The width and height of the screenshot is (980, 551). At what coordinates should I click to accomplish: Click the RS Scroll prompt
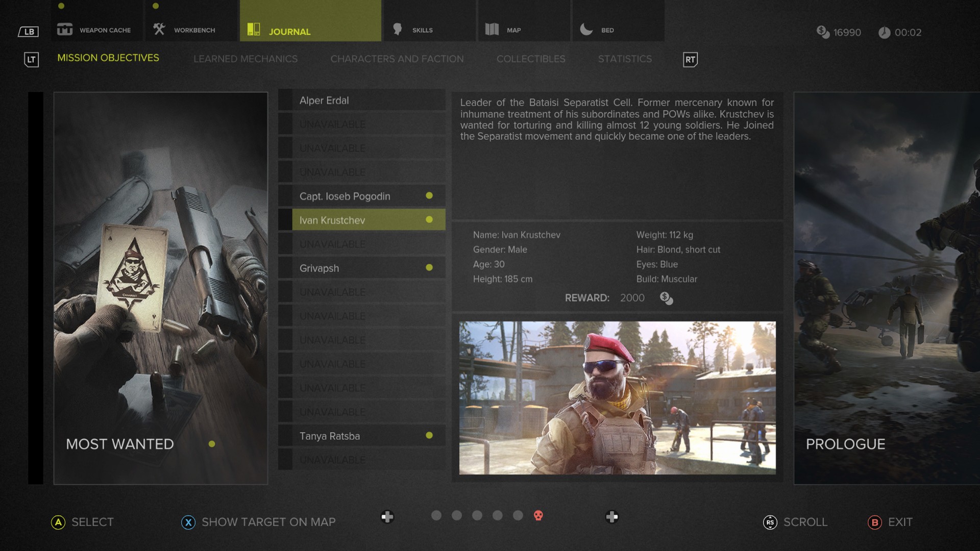click(795, 522)
